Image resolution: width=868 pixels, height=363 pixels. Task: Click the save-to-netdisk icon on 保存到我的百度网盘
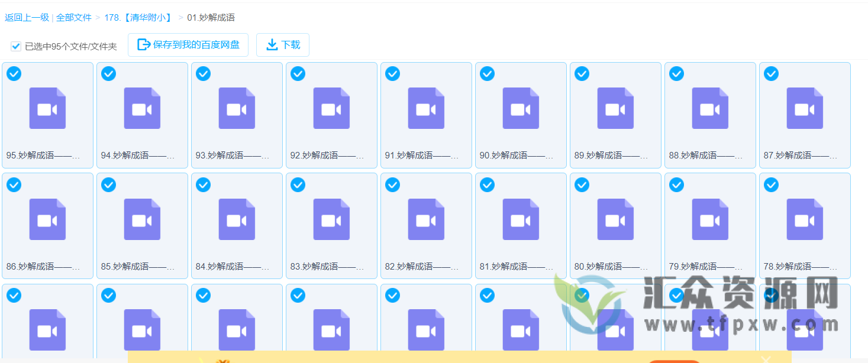point(143,44)
